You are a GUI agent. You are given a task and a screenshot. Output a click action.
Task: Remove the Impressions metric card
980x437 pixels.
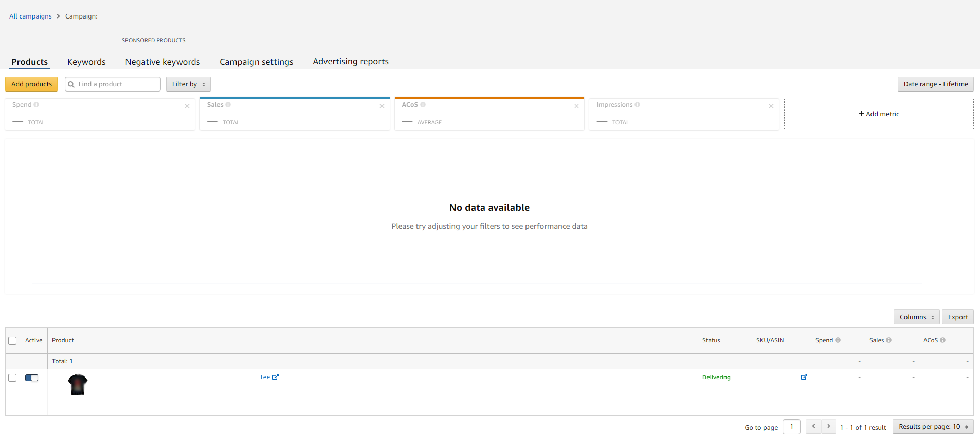pos(771,106)
